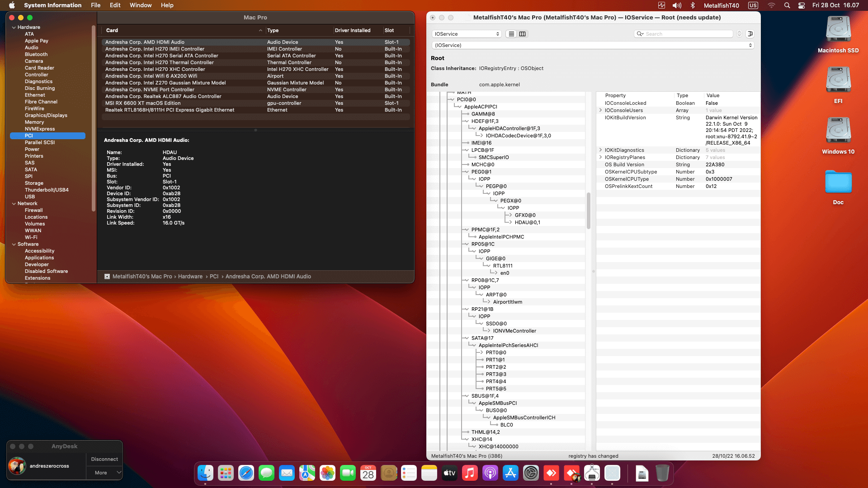Switch to list view in IORegistryExplorer

pos(511,34)
